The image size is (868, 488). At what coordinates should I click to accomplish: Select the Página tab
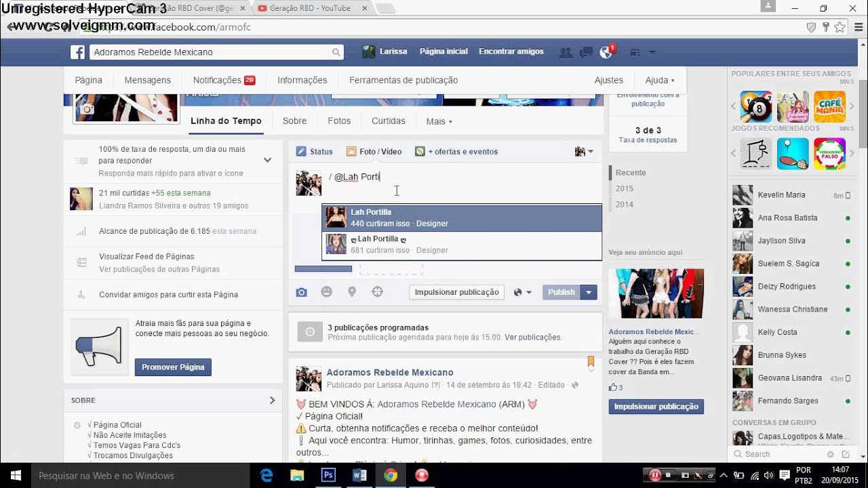(x=88, y=80)
